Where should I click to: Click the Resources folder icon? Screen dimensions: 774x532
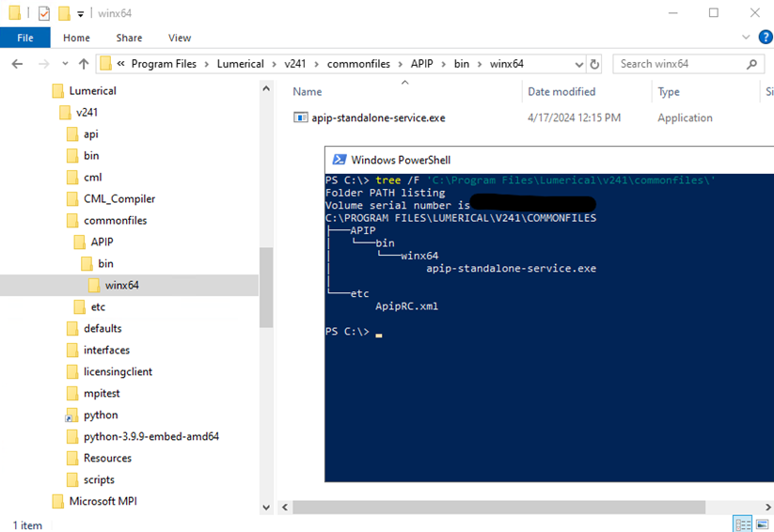click(x=72, y=459)
